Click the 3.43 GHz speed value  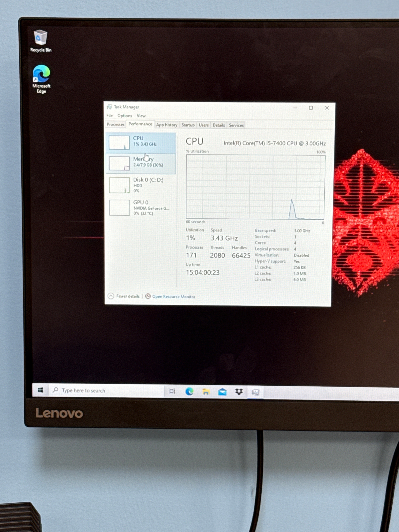(x=224, y=238)
